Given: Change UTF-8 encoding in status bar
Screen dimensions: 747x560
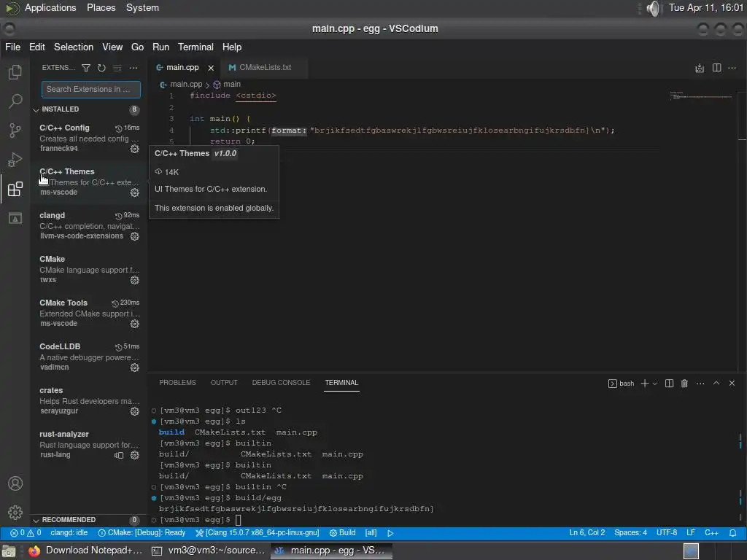Looking at the screenshot, I should pos(667,533).
